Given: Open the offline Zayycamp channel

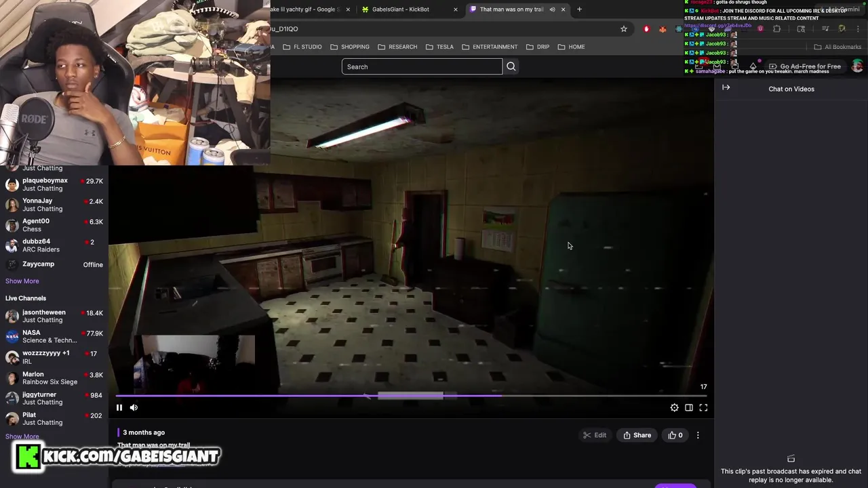Looking at the screenshot, I should [x=54, y=264].
